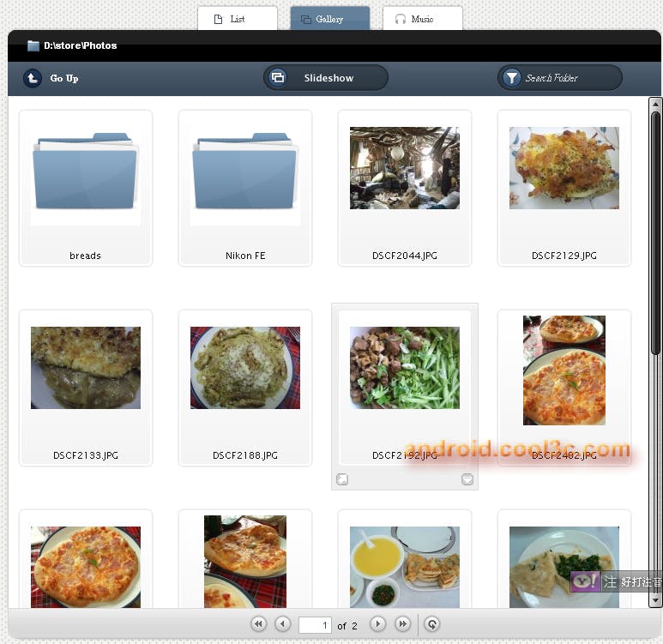663x644 pixels.
Task: Open thumbnail DSCF2133.JPG
Action: [86, 368]
